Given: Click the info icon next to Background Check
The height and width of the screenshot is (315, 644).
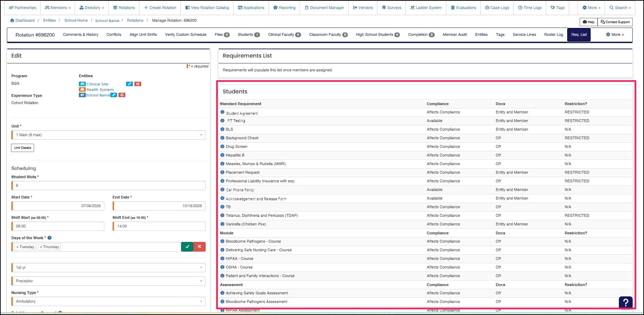Looking at the screenshot, I should click(x=222, y=138).
